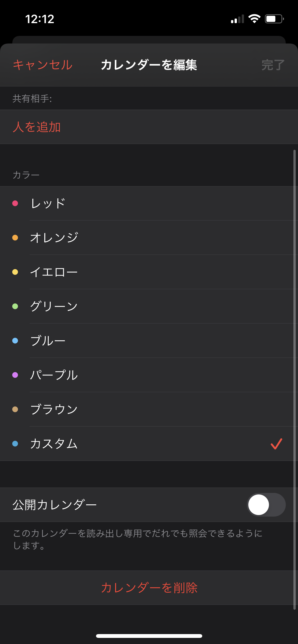Image resolution: width=298 pixels, height=644 pixels.
Task: Tap 完了 to finish editing
Action: coord(273,65)
